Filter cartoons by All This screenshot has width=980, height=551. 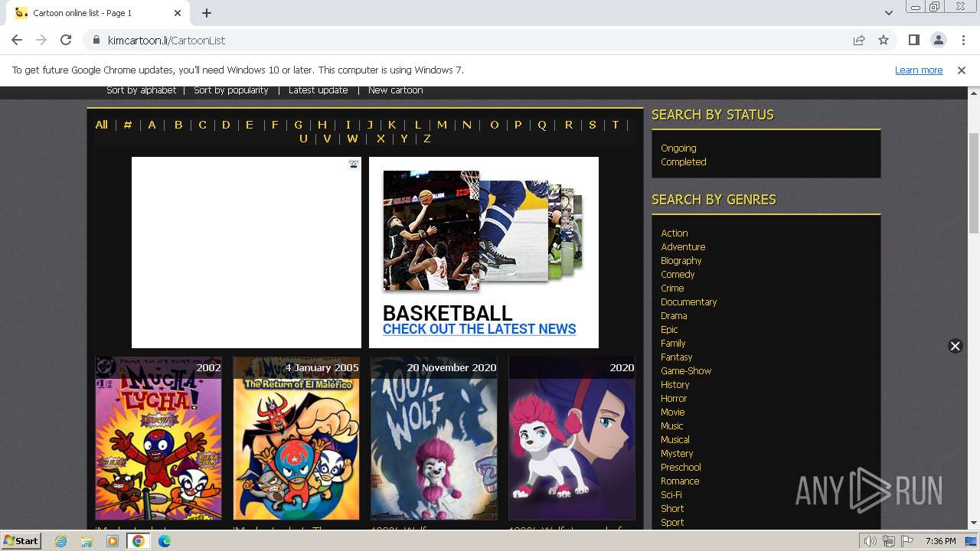tap(101, 125)
